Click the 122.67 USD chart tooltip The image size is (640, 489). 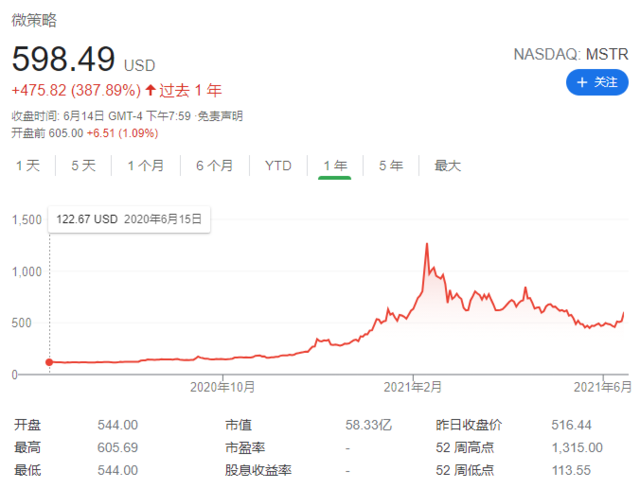click(x=129, y=220)
